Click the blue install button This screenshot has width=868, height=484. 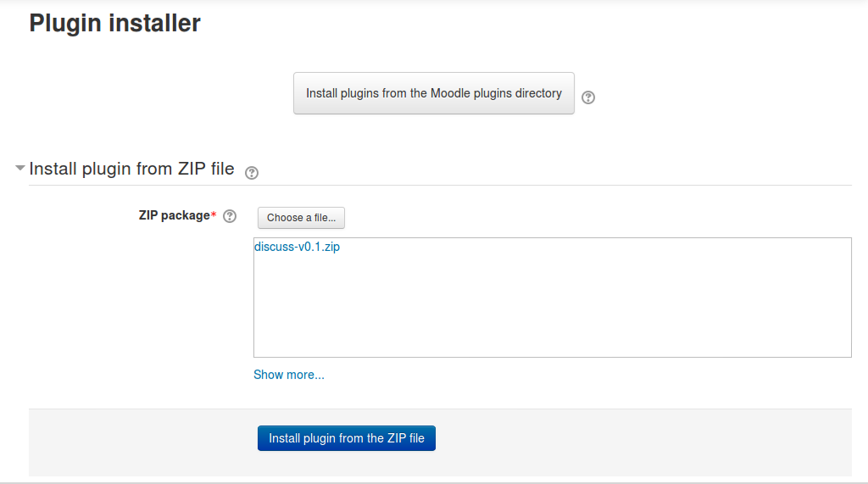tap(346, 438)
